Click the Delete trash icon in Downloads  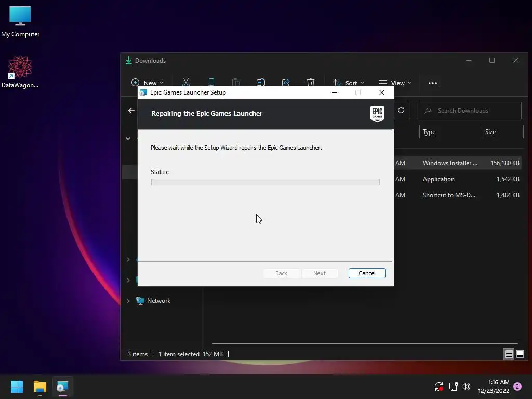click(x=311, y=83)
